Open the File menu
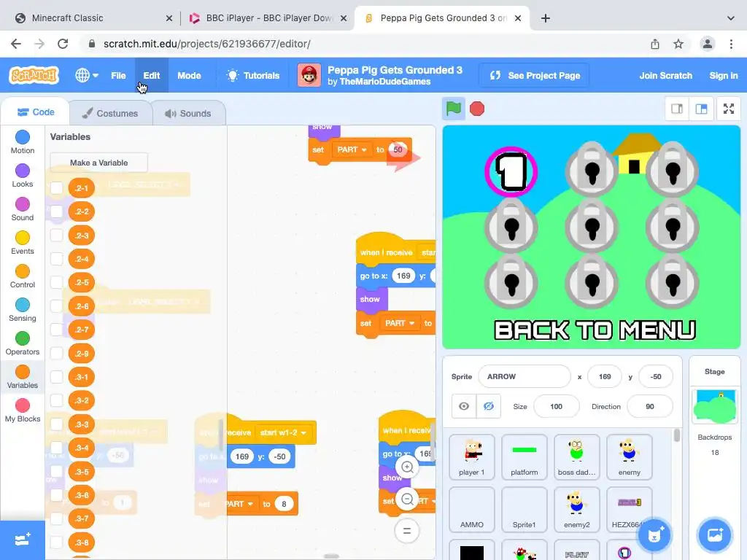Viewport: 747px width, 560px height. pos(118,75)
